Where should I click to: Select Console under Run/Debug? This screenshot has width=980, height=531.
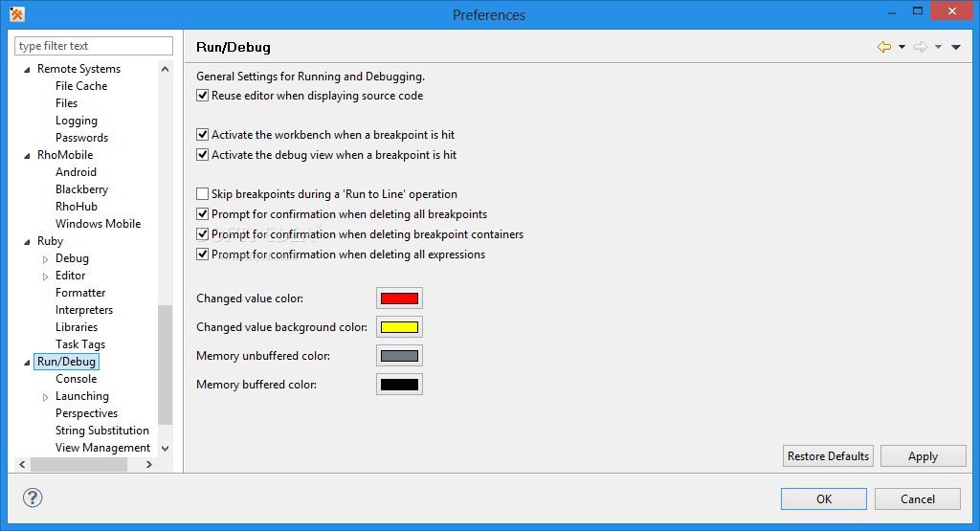click(77, 379)
